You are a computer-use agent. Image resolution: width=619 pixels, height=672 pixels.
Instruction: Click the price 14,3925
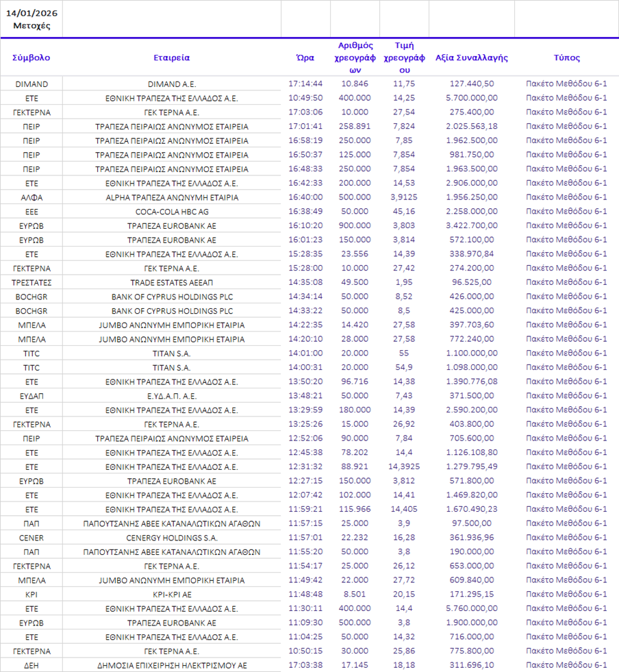pyautogui.click(x=404, y=465)
